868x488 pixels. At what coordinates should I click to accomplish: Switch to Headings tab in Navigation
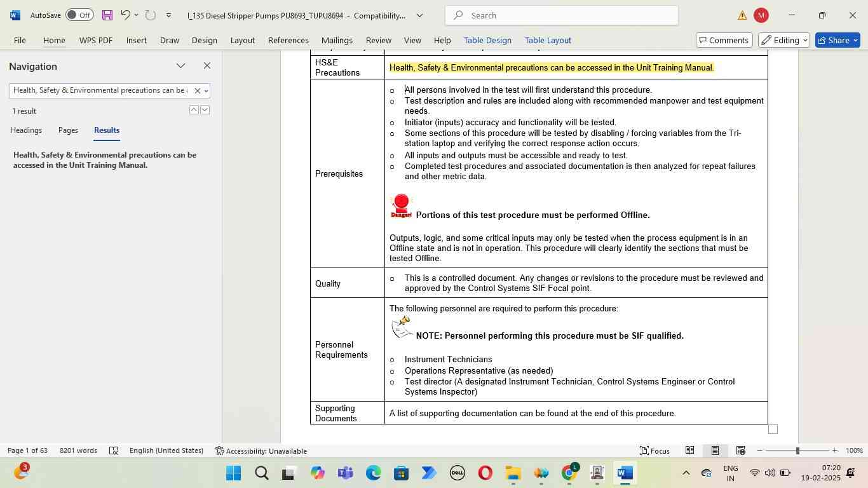pos(26,130)
